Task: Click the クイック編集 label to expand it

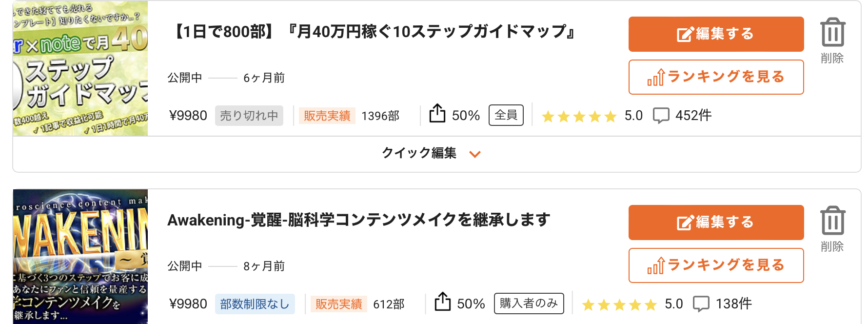Action: tap(419, 153)
